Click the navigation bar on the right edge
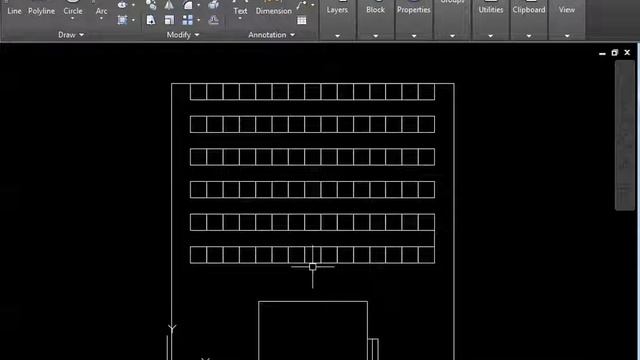 [x=624, y=136]
